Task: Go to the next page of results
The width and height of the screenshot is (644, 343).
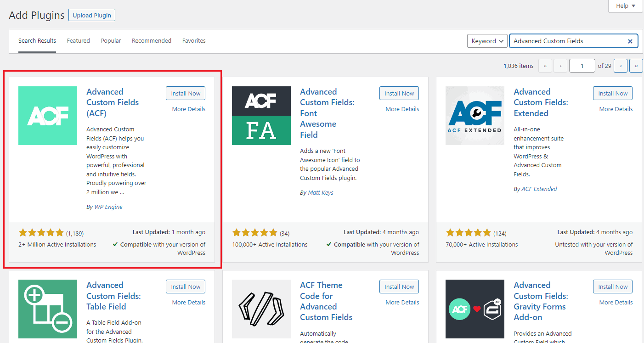Action: (621, 66)
